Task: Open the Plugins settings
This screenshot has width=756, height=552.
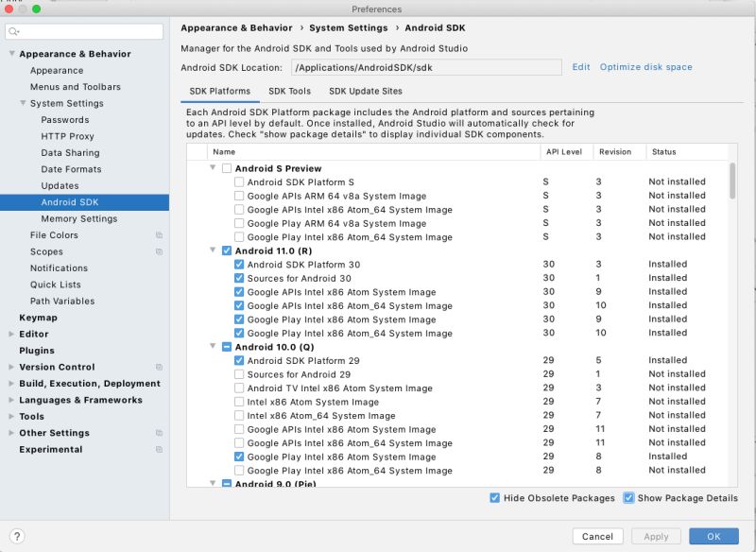Action: click(37, 351)
